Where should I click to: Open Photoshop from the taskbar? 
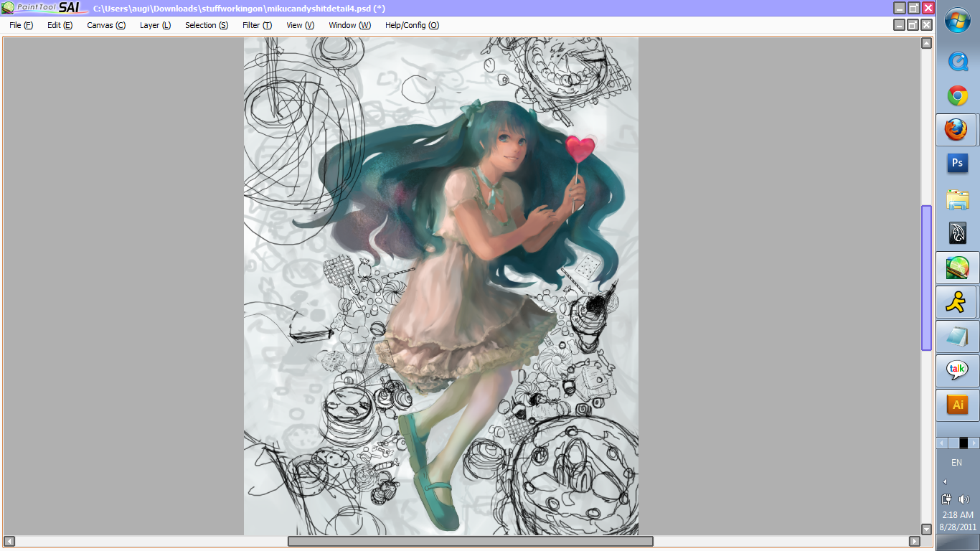coord(958,164)
